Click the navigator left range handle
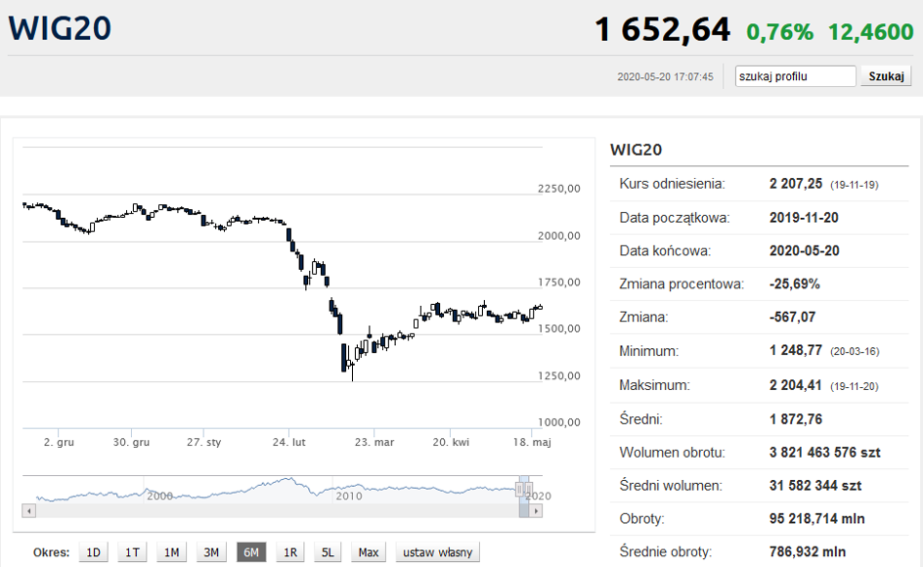The height and width of the screenshot is (567, 924). point(519,489)
